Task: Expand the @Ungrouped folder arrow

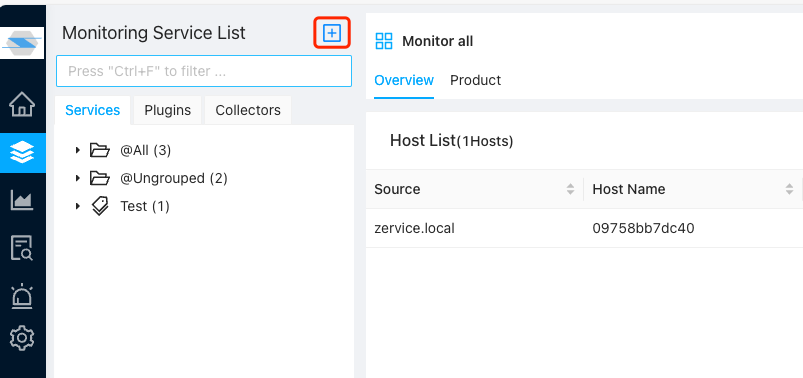Action: pyautogui.click(x=78, y=178)
